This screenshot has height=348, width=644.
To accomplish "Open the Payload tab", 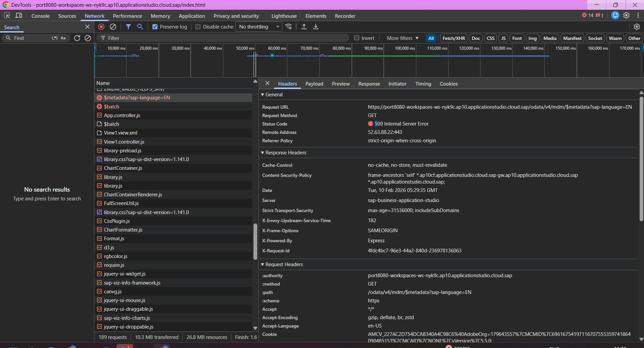I will click(314, 84).
